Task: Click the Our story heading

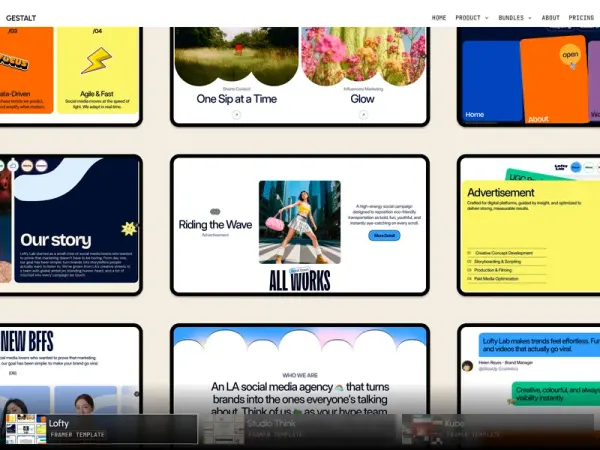Action: click(x=56, y=240)
